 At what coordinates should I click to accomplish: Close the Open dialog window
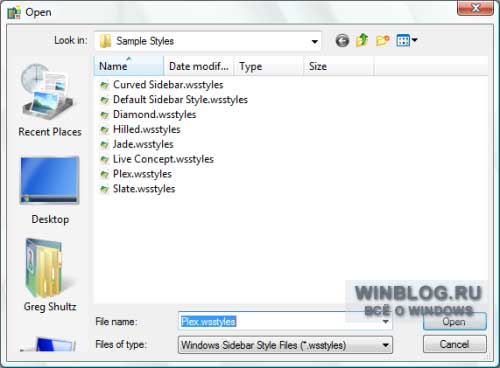(x=476, y=8)
